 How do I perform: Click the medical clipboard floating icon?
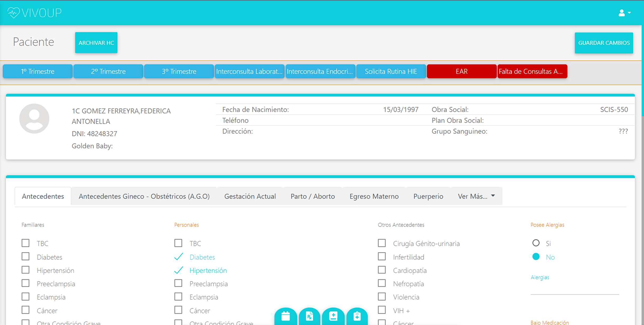(357, 316)
